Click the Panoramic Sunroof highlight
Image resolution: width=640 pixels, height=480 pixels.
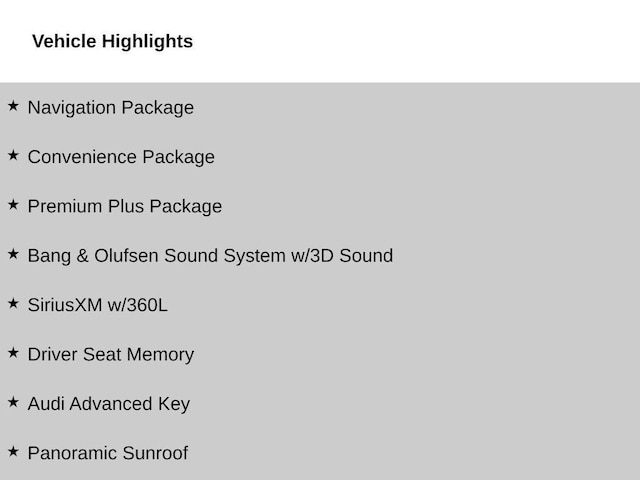coord(108,453)
